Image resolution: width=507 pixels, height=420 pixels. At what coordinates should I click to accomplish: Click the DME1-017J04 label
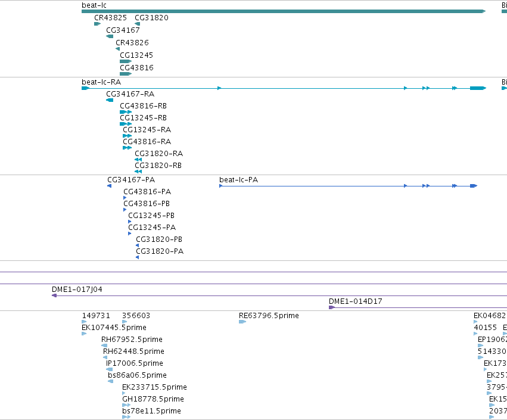tap(77, 290)
